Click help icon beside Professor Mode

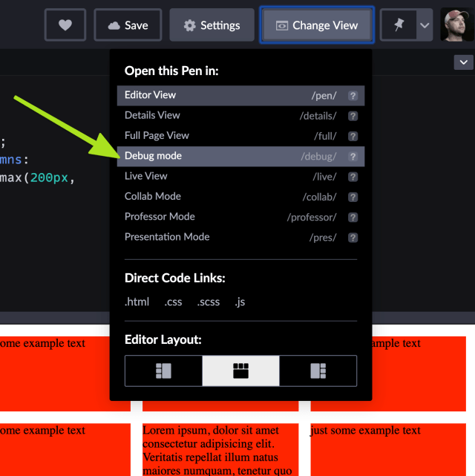353,218
